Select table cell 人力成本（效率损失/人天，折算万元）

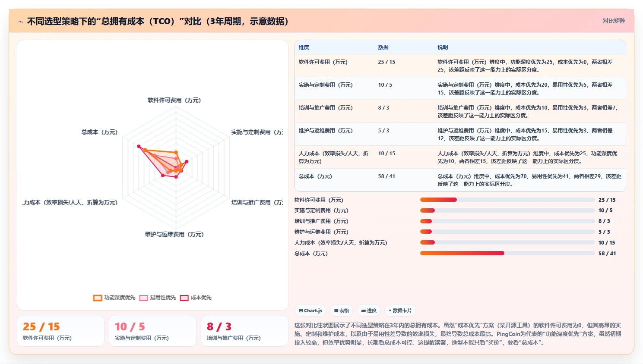(x=334, y=157)
